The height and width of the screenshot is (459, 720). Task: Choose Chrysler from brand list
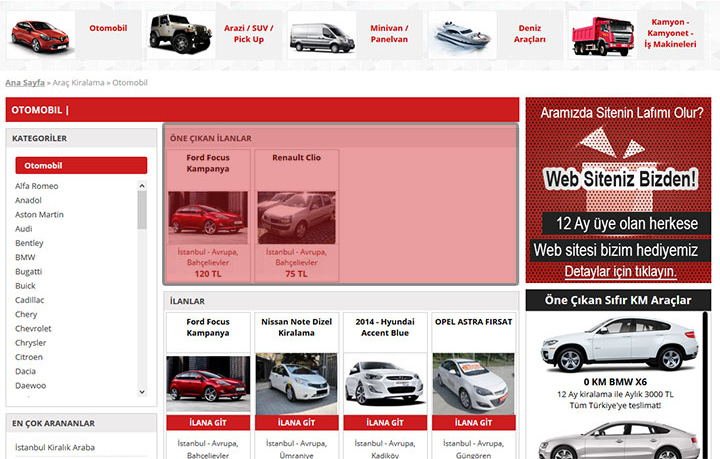click(x=30, y=342)
